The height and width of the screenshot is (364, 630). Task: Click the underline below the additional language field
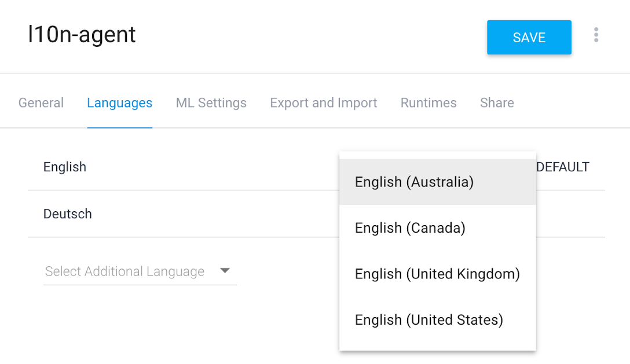click(140, 285)
